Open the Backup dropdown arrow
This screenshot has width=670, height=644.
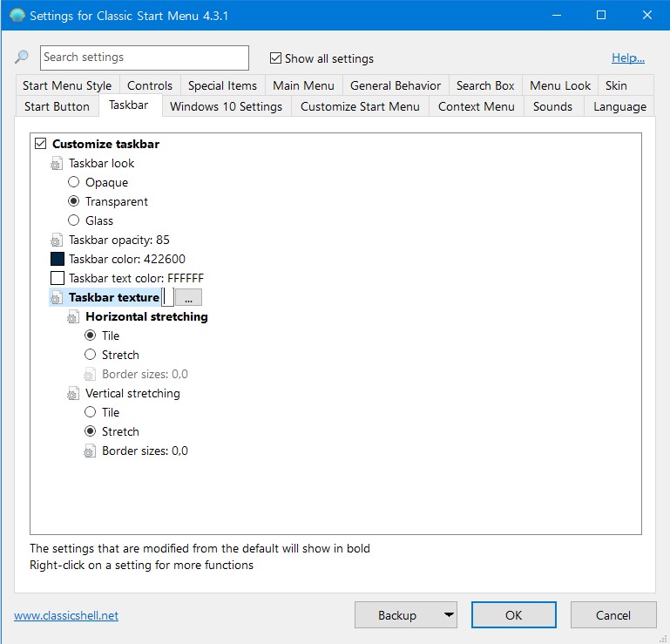pyautogui.click(x=448, y=615)
